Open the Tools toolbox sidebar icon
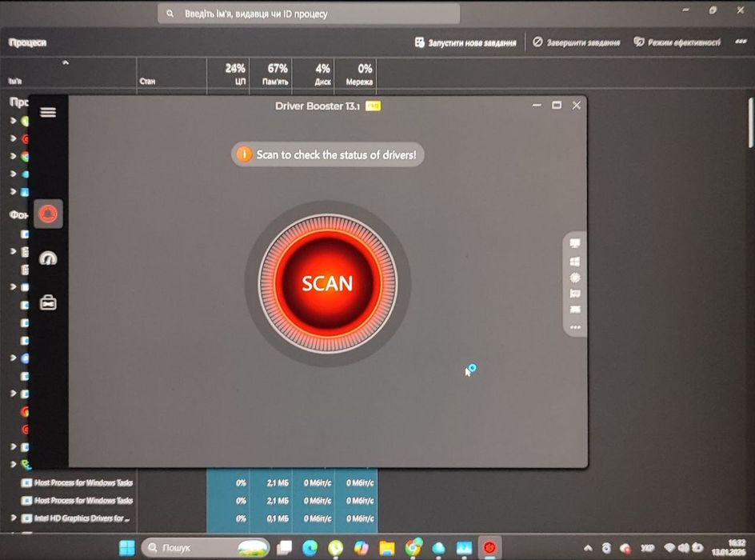Viewport: 755px width, 560px height. (x=48, y=302)
